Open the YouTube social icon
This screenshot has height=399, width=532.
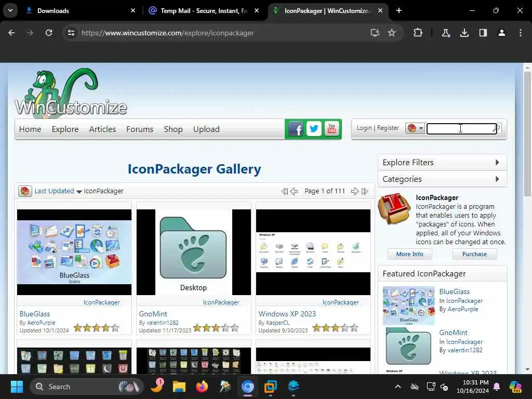click(332, 129)
